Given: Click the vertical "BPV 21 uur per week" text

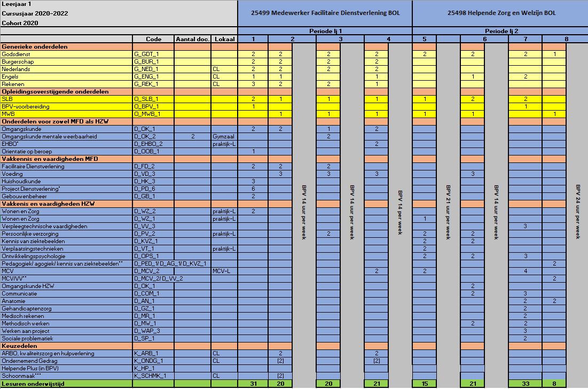Looking at the screenshot, I should (448, 212).
